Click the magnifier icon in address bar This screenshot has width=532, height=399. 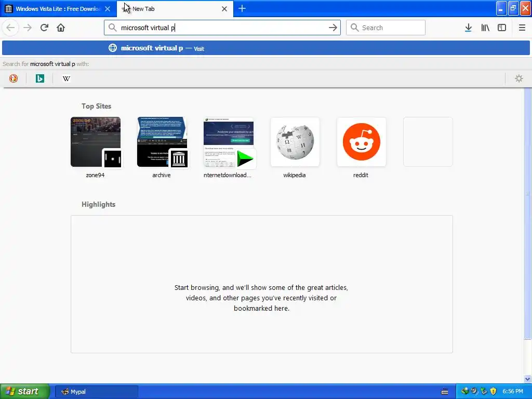click(x=113, y=28)
